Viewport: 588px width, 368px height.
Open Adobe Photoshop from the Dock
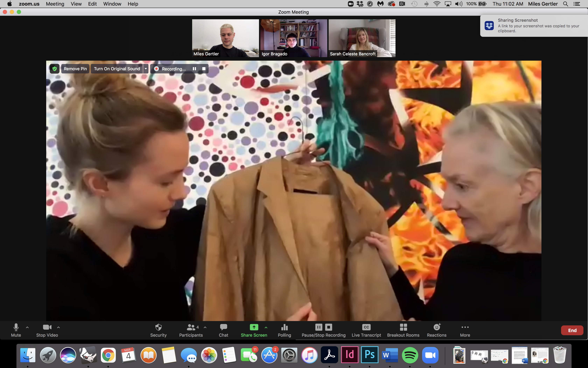point(370,355)
